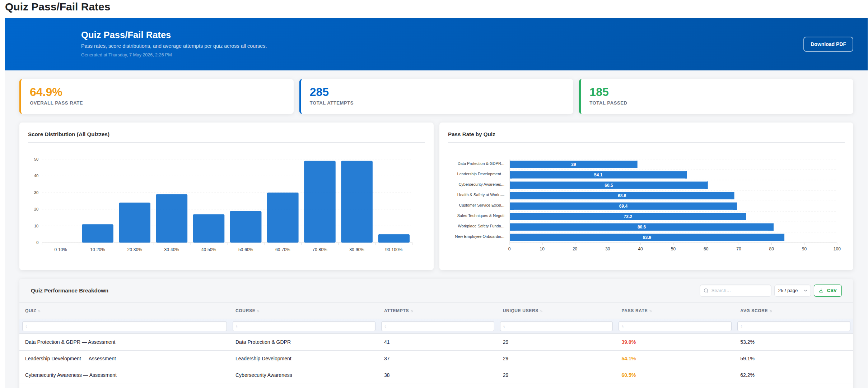
Task: Click the filter field under the COURSE column
Action: point(304,326)
